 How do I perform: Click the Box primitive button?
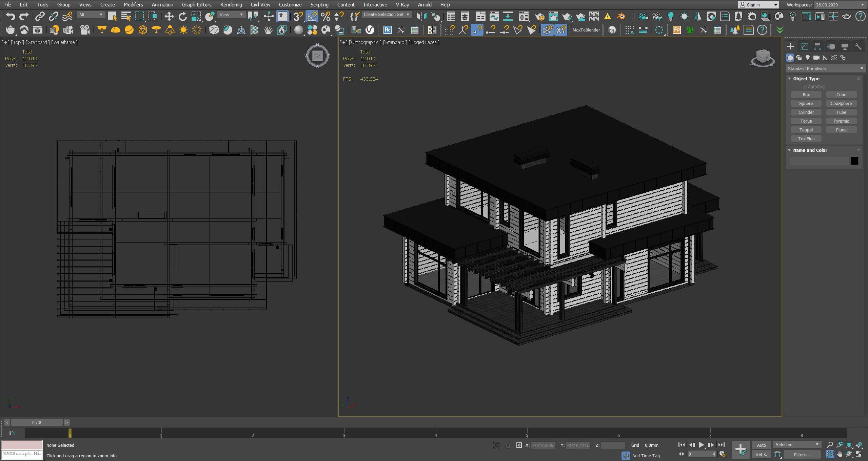click(x=806, y=95)
